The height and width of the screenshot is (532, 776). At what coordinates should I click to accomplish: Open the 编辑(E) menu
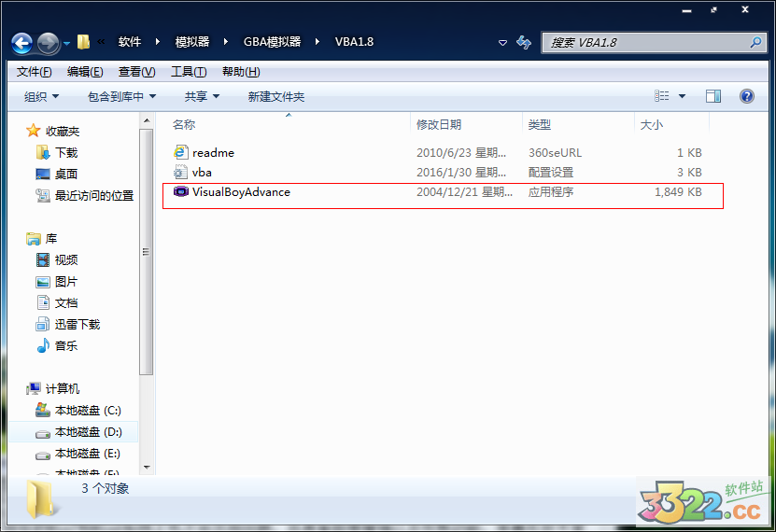point(85,72)
